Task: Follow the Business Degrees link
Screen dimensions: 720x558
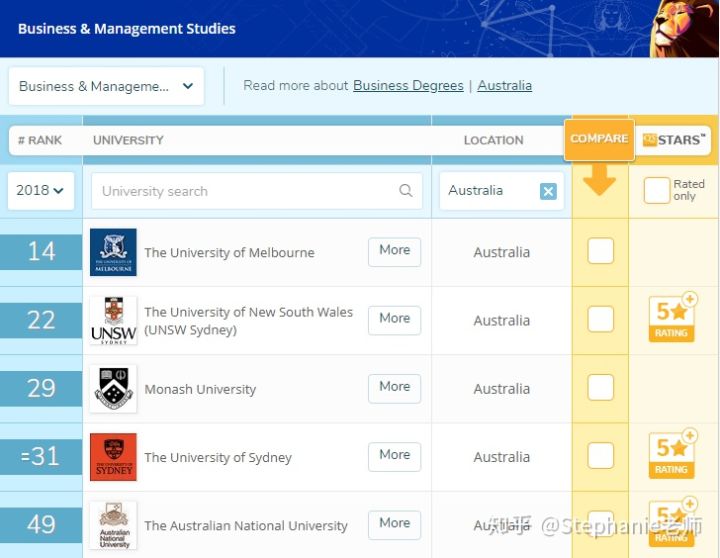Action: click(408, 85)
